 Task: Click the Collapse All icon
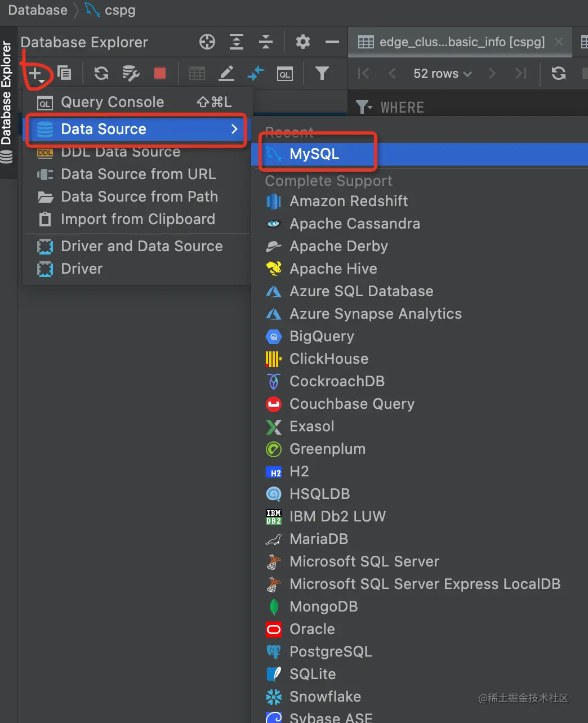tap(266, 42)
